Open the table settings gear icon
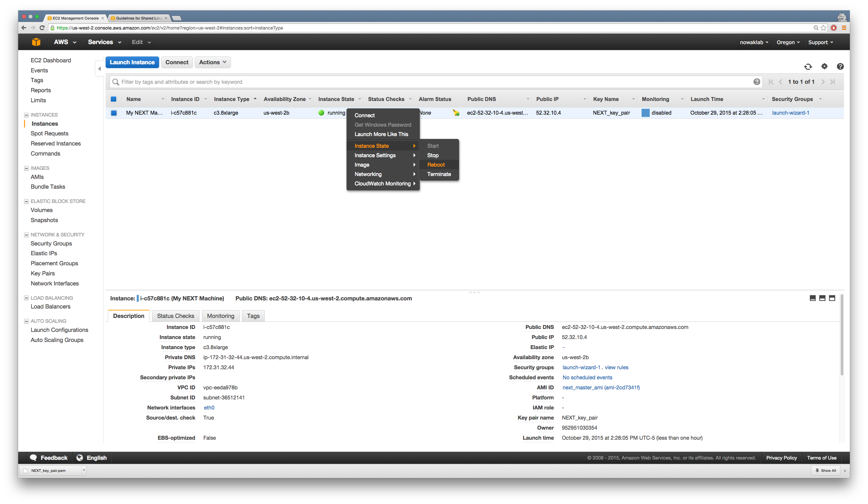This screenshot has height=504, width=868. pos(824,67)
